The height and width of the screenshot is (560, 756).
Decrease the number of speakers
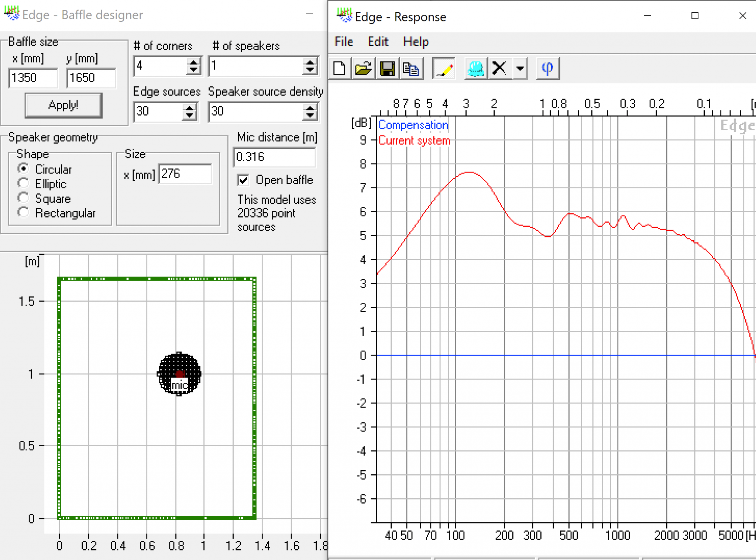(x=310, y=71)
